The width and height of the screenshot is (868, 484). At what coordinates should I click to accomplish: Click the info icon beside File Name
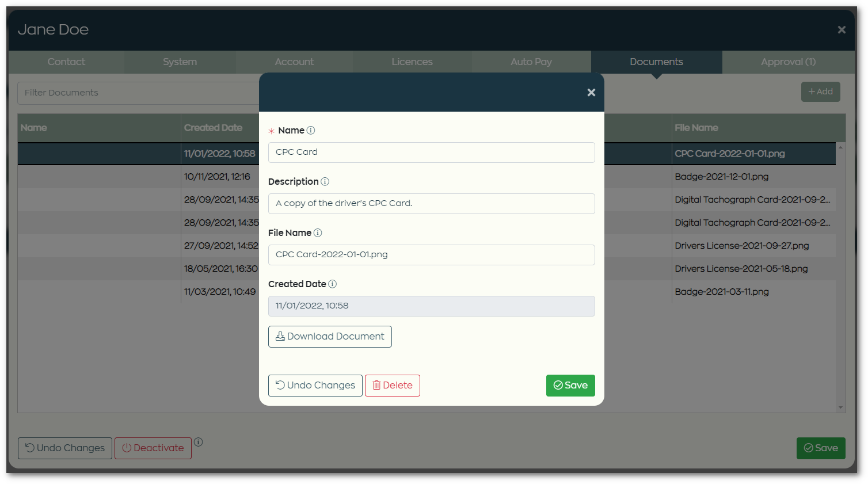[318, 233]
